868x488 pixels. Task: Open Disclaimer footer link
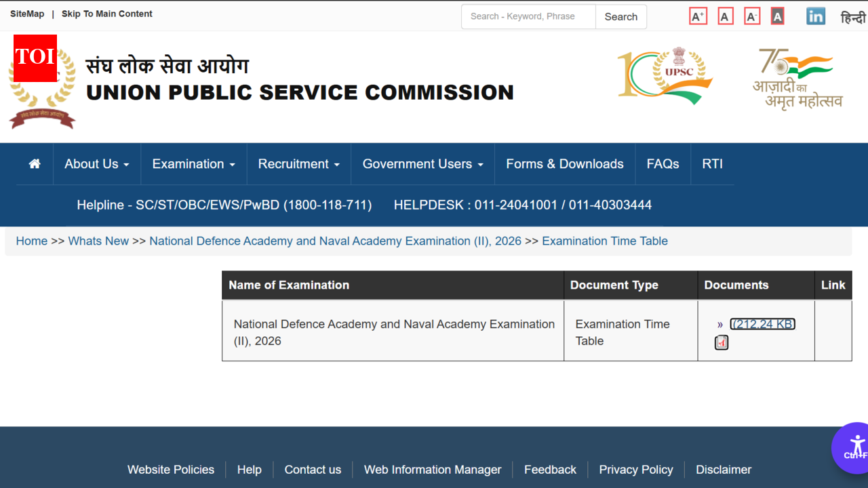pyautogui.click(x=724, y=469)
